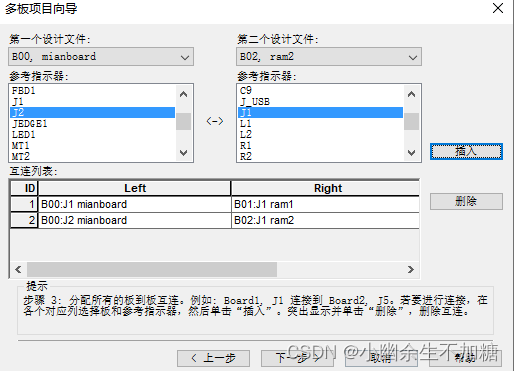Close the 多板项目向导 wizard window

coord(498,8)
